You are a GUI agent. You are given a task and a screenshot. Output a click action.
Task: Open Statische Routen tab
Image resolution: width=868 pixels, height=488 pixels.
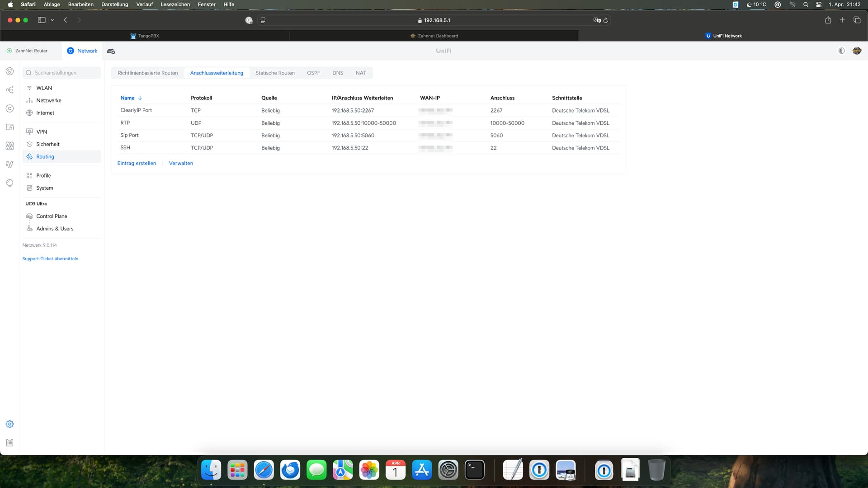click(275, 73)
